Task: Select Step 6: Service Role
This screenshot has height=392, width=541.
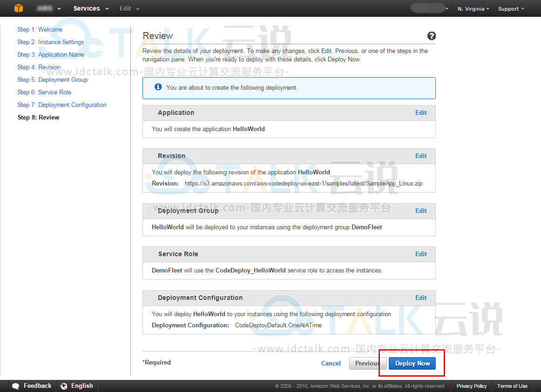Action: point(45,93)
